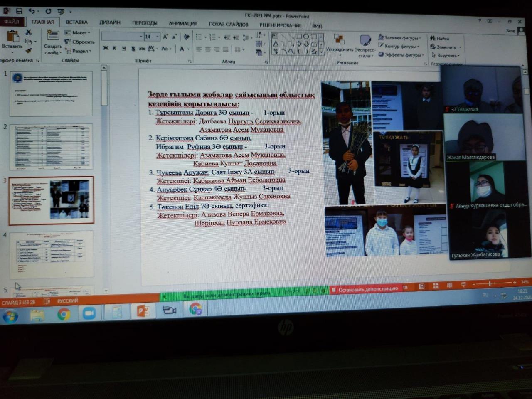Start slideshow from Quick Access toolbar icon
Image resolution: width=532 pixels, height=399 pixels.
pos(61,12)
